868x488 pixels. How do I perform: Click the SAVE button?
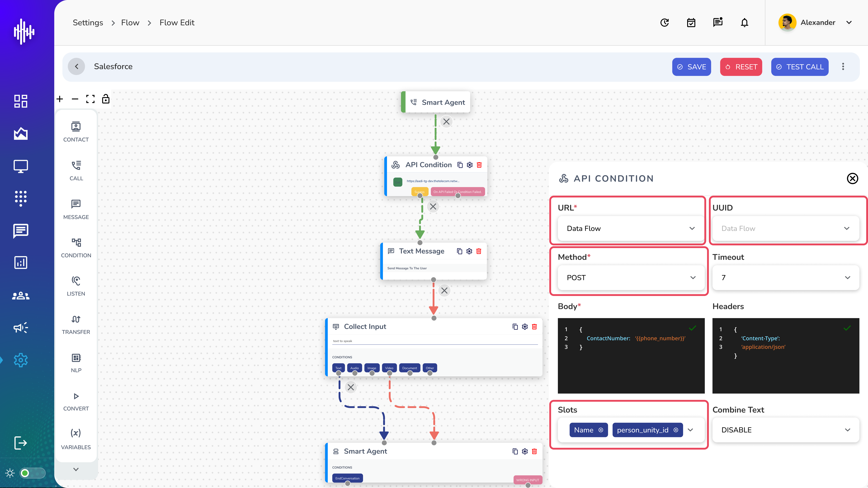tap(691, 67)
